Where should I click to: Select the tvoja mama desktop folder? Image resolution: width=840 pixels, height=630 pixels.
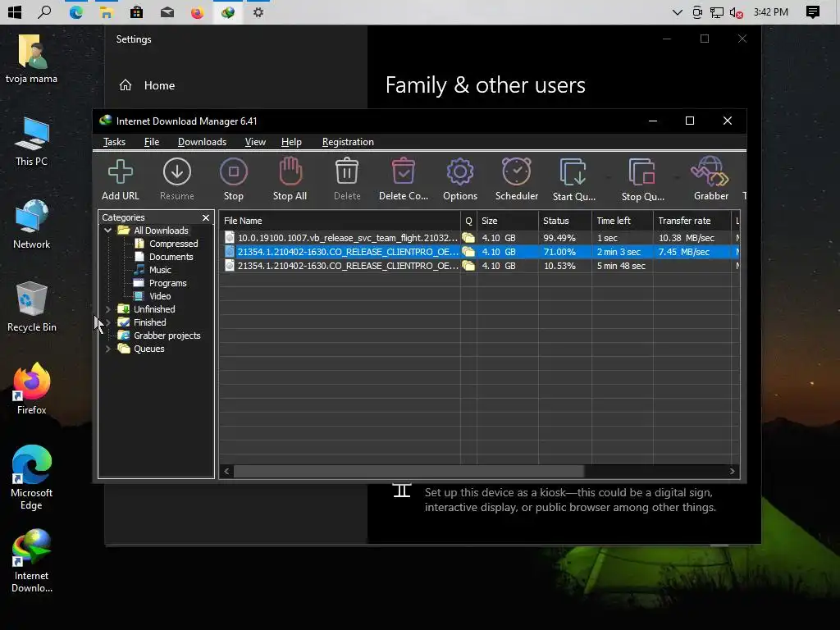(32, 59)
